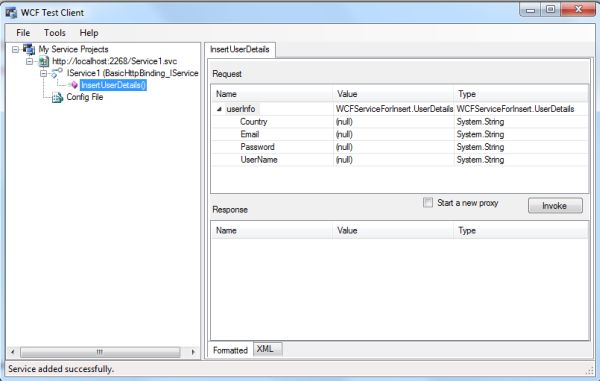
Task: Select the InsertUserDetails tab
Action: pos(240,50)
